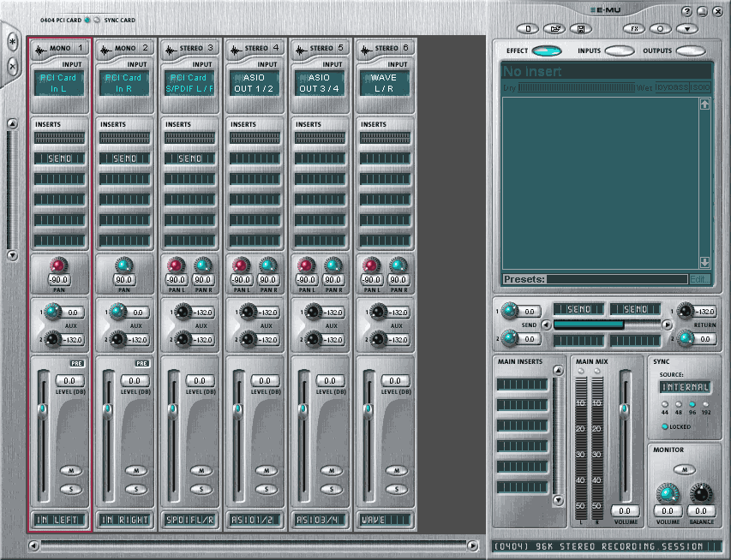The width and height of the screenshot is (731, 560).
Task: Click the waveform icon on MONO 1 strip
Action: pos(41,49)
